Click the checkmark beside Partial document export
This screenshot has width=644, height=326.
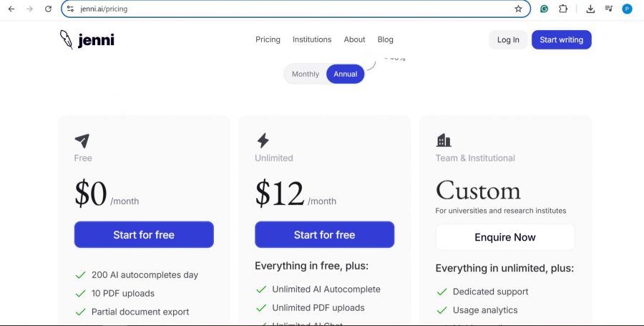80,312
